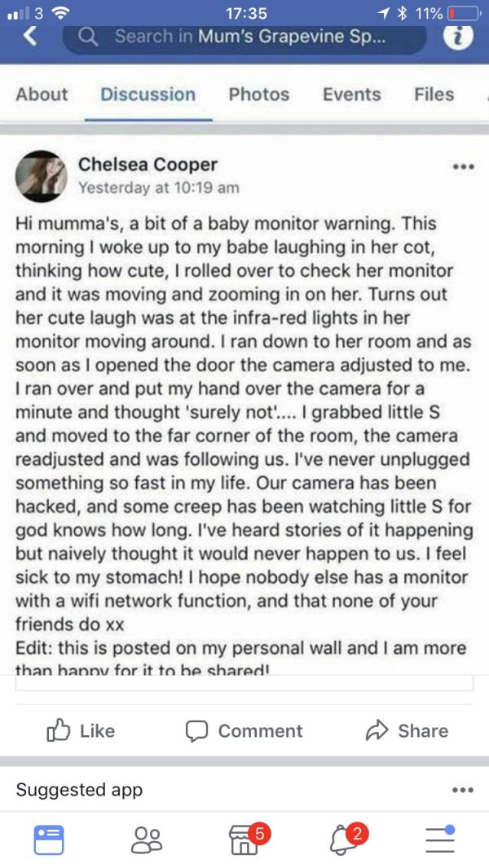The image size is (489, 868).
Task: Open Suggested app options menu
Action: (x=461, y=790)
